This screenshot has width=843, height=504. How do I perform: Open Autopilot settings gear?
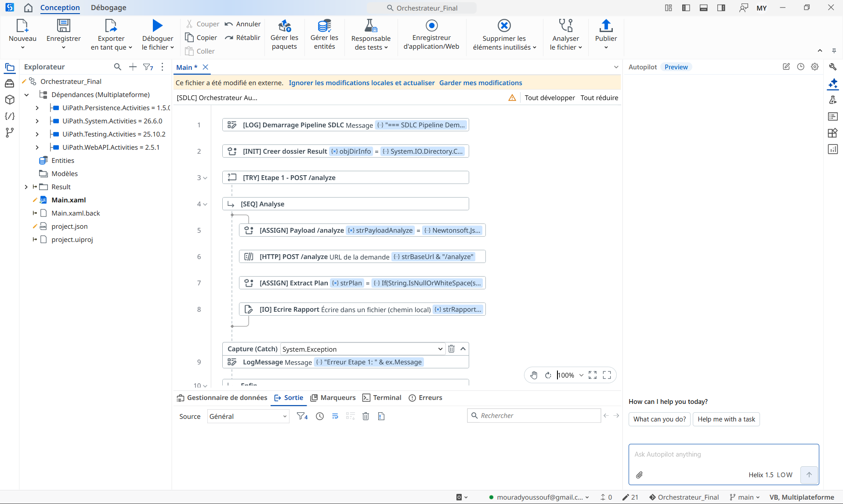tap(815, 67)
